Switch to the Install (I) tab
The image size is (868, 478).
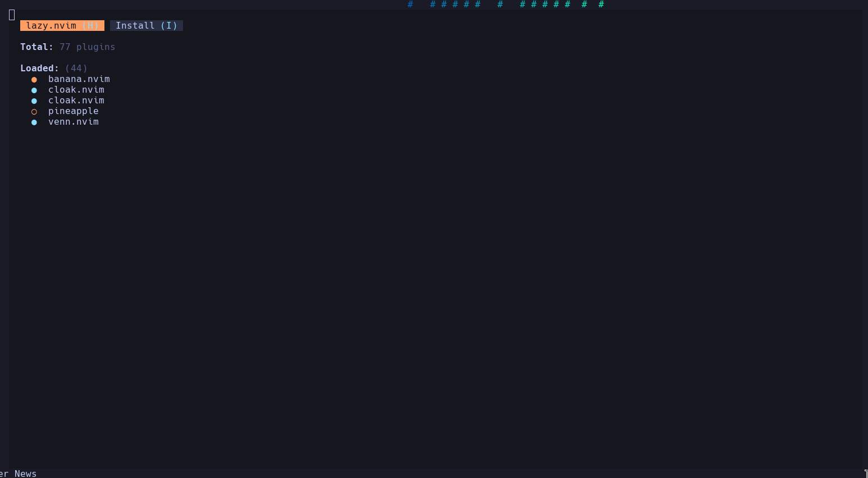(x=147, y=26)
